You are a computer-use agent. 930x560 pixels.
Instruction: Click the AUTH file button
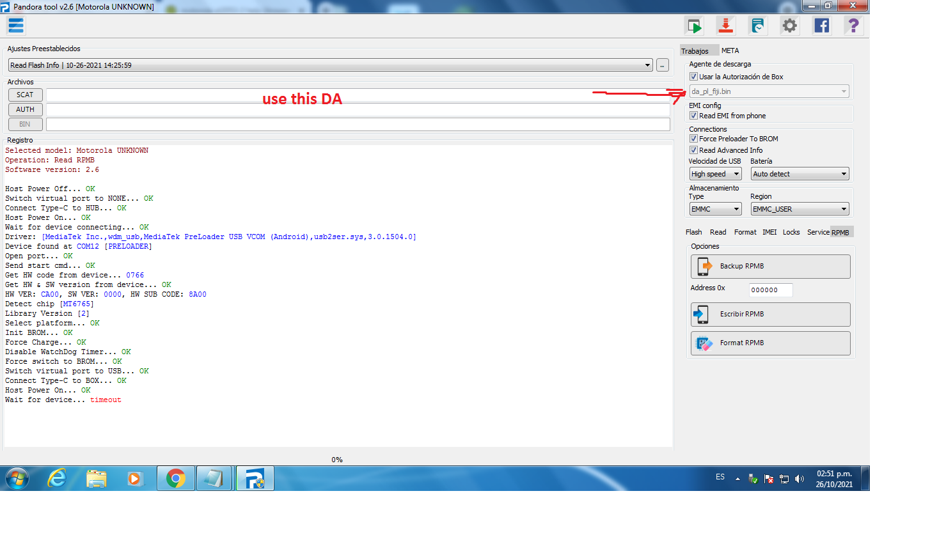[x=25, y=109]
